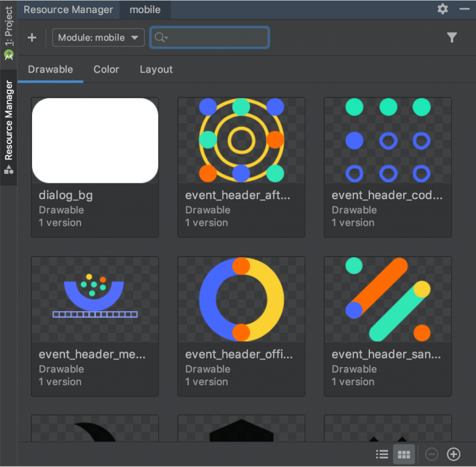This screenshot has height=467, width=476.
Task: Select the Drawable tab
Action: 50,70
